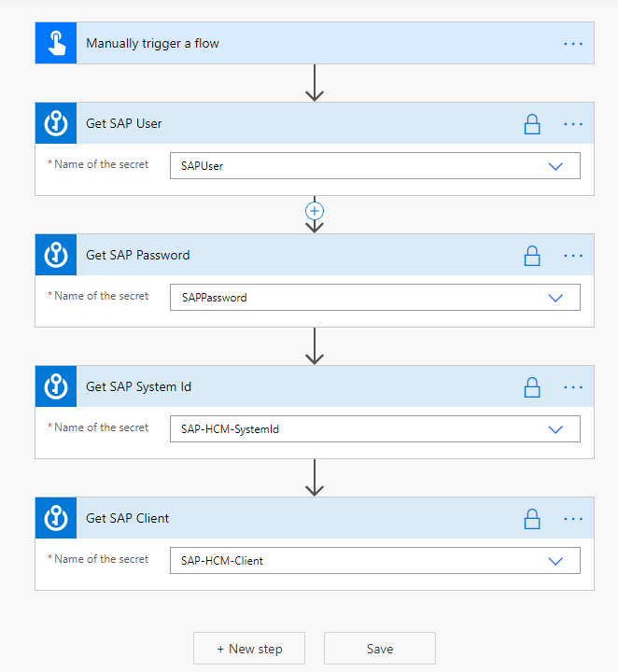Insert a step with the plus icon
This screenshot has width=618, height=672.
(315, 211)
